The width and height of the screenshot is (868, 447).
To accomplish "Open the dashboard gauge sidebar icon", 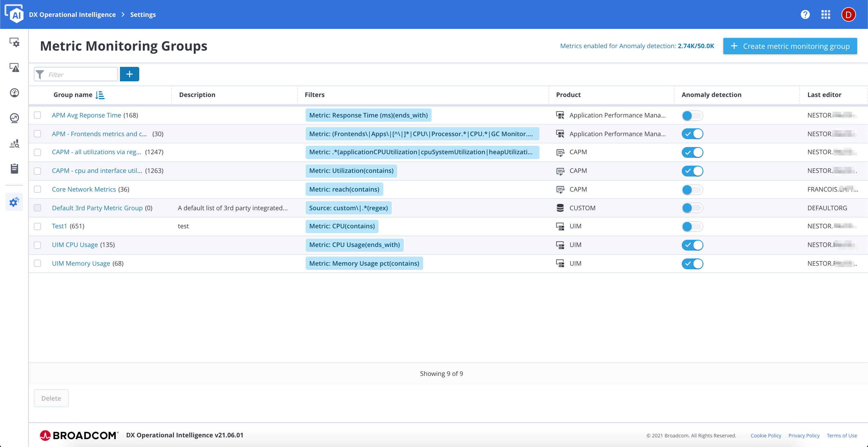I will coord(14,93).
